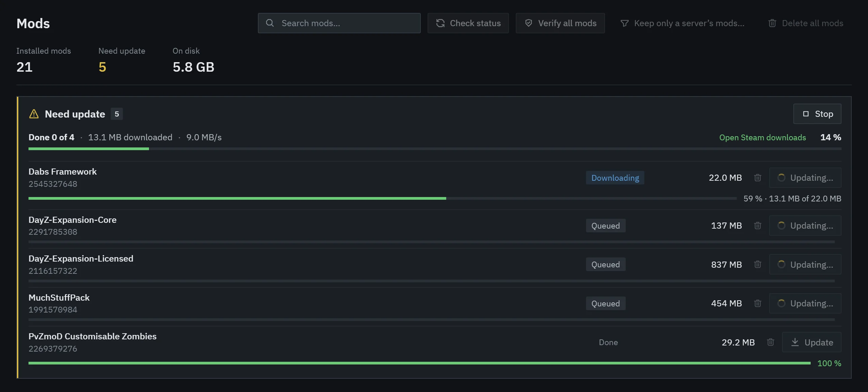Viewport: 868px width, 392px height.
Task: Select the Dabs Framework mod name
Action: tap(62, 172)
